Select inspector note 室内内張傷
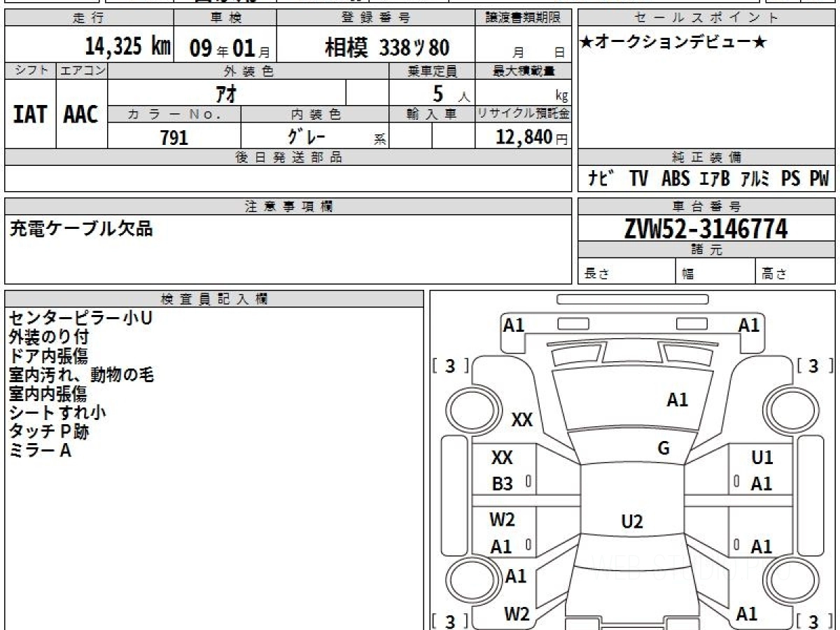The image size is (840, 630). (48, 393)
